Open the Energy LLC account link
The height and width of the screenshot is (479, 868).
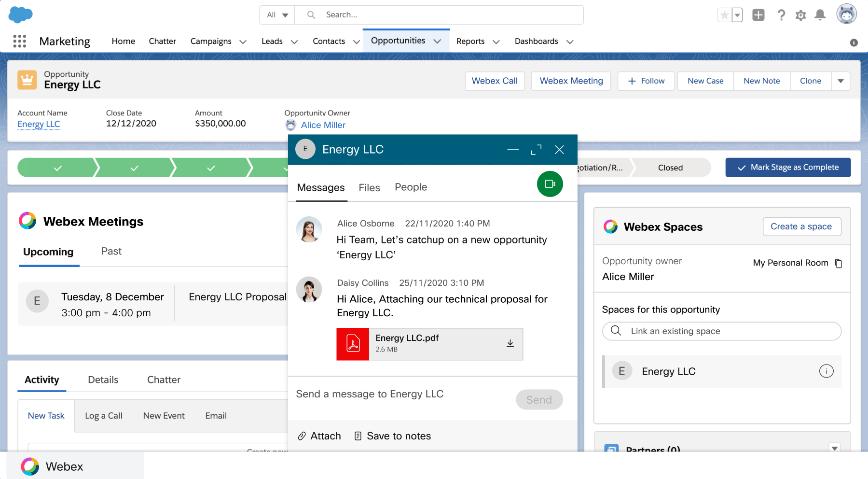click(x=39, y=124)
